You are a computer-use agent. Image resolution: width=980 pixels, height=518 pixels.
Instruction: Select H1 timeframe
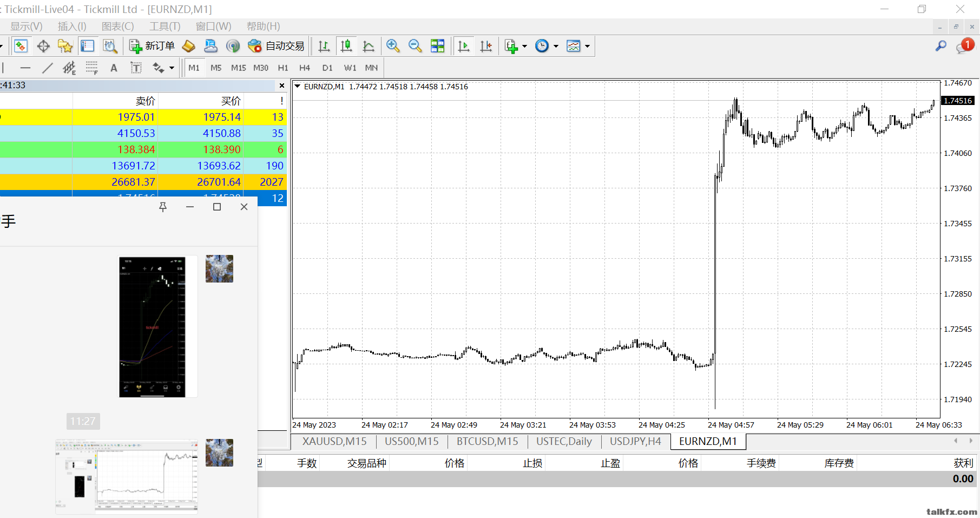click(283, 68)
